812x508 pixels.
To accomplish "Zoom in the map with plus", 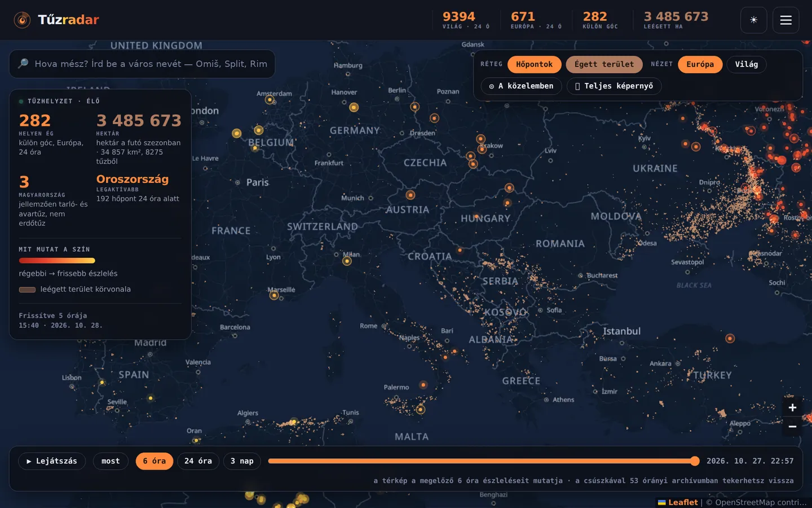I will pos(792,408).
